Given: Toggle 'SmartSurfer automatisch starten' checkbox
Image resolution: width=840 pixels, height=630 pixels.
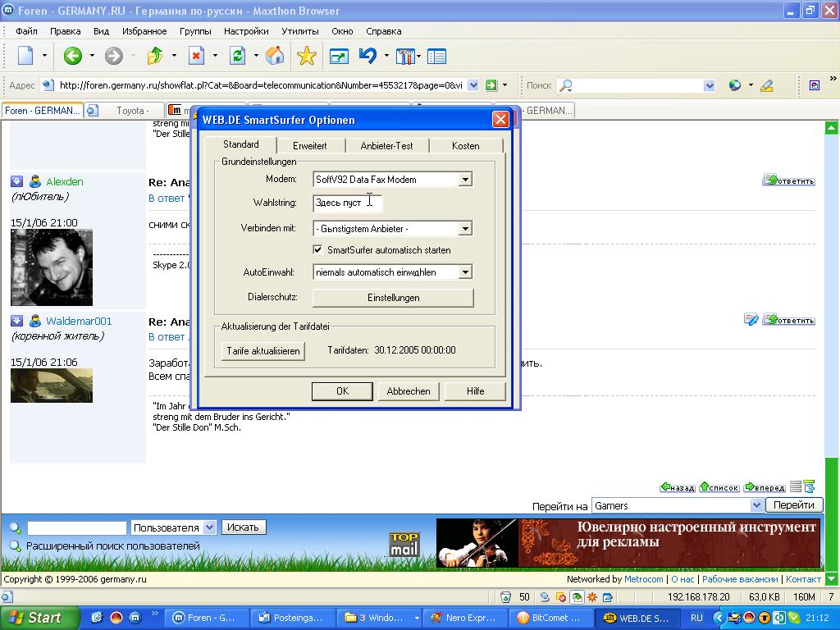Looking at the screenshot, I should pos(318,250).
